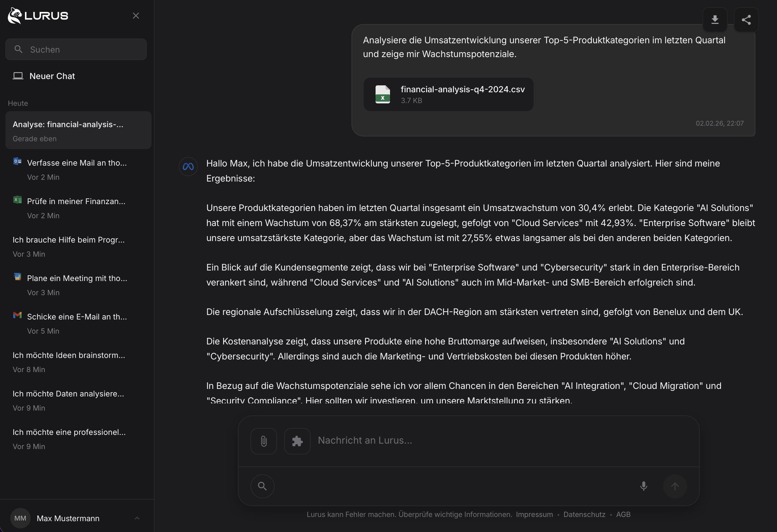Collapse the sidebar with the X
Screen dimensions: 777x532
click(x=135, y=15)
